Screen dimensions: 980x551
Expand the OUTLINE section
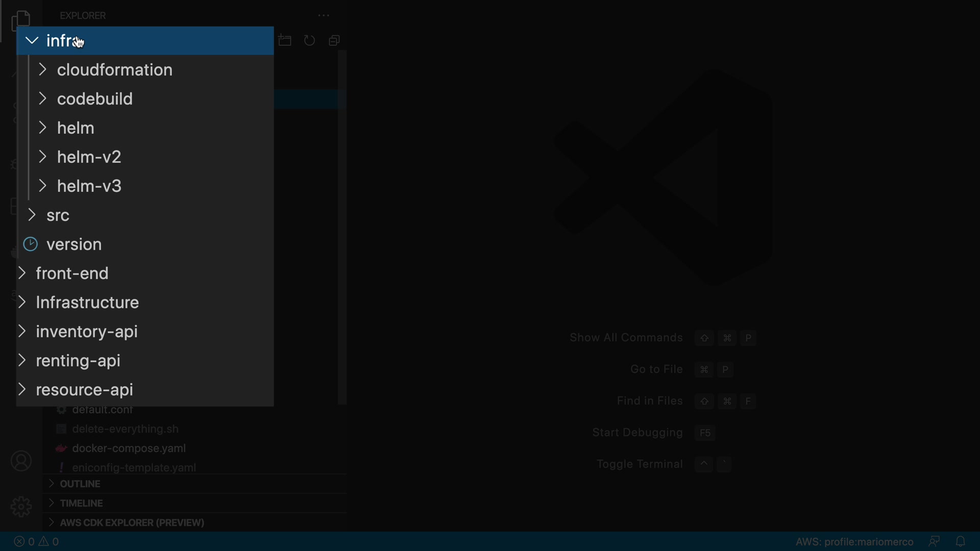pos(80,484)
